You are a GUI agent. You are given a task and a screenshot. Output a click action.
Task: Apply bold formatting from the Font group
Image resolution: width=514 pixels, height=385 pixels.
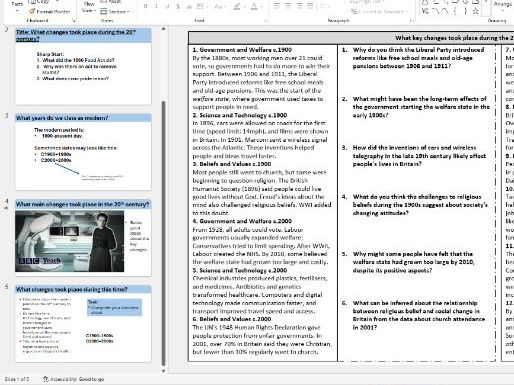tap(146, 6)
